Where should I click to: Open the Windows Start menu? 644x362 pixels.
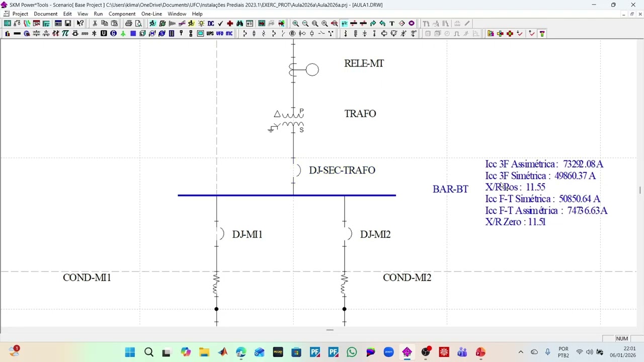tap(130, 352)
